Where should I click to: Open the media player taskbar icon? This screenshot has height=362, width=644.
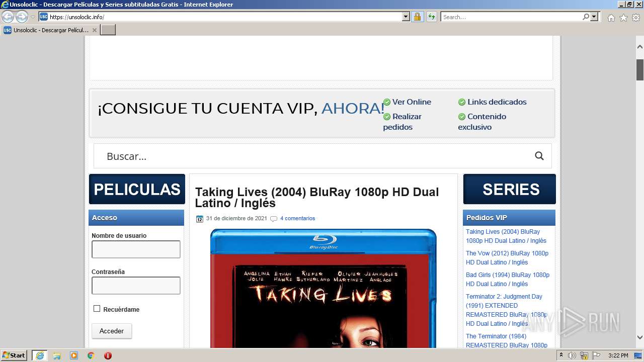74,355
